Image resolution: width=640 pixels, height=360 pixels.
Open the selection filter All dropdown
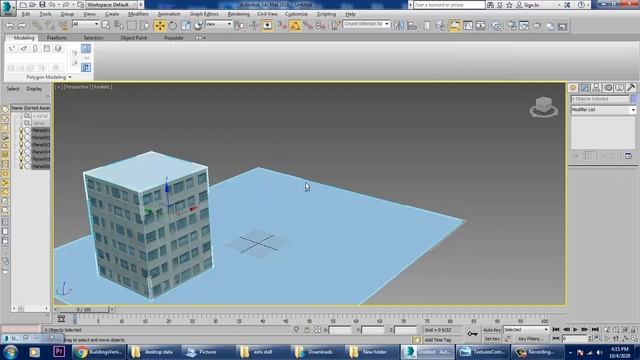tap(85, 24)
